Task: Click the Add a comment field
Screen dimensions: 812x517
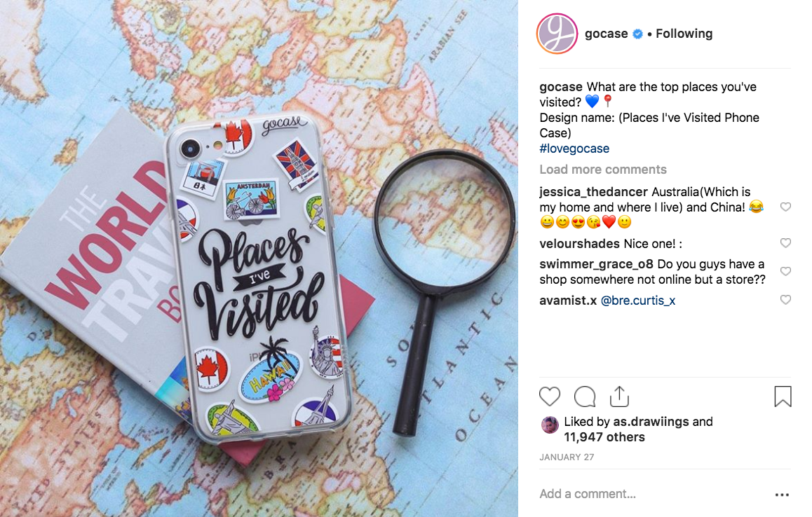Action: click(x=653, y=494)
